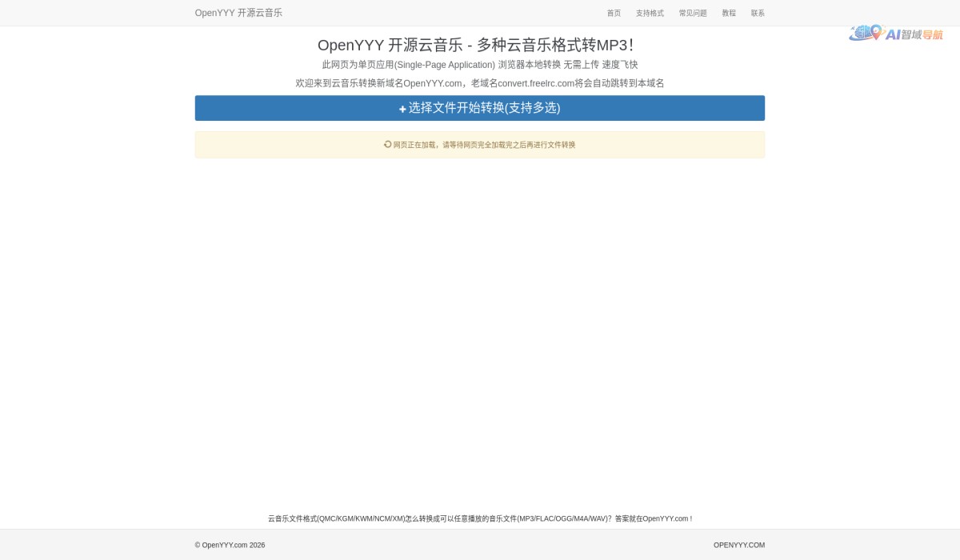Click the 选择文件开始转换 blue button
The width and height of the screenshot is (960, 560).
point(480,108)
